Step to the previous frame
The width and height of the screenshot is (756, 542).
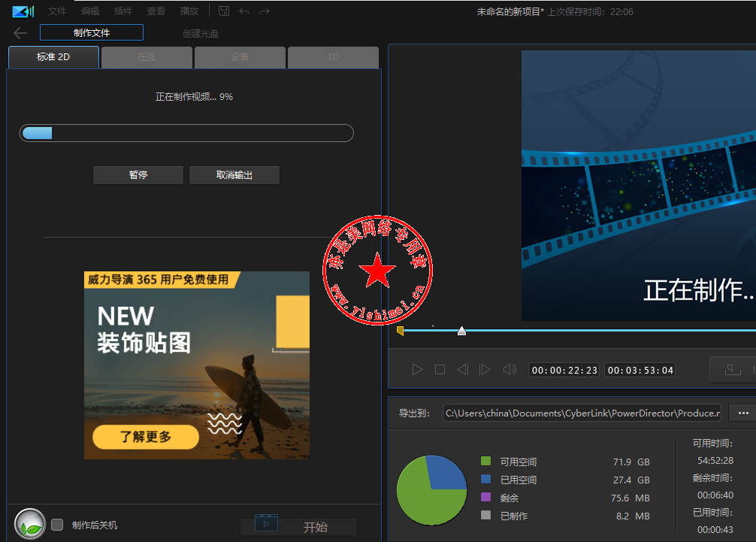pyautogui.click(x=462, y=370)
